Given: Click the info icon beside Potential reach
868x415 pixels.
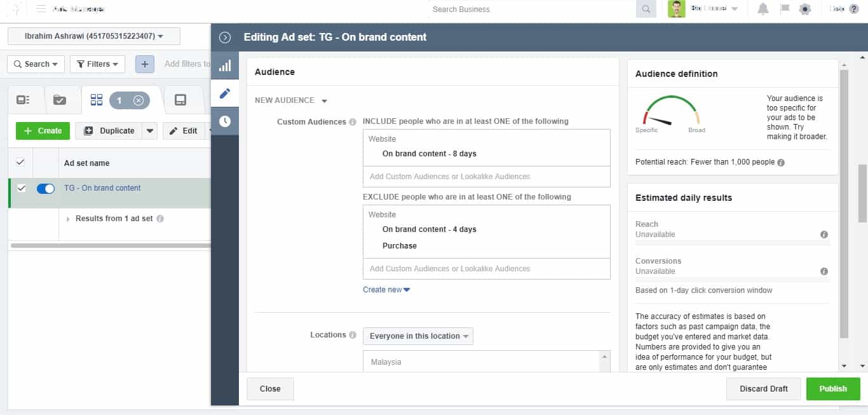Looking at the screenshot, I should pyautogui.click(x=781, y=162).
